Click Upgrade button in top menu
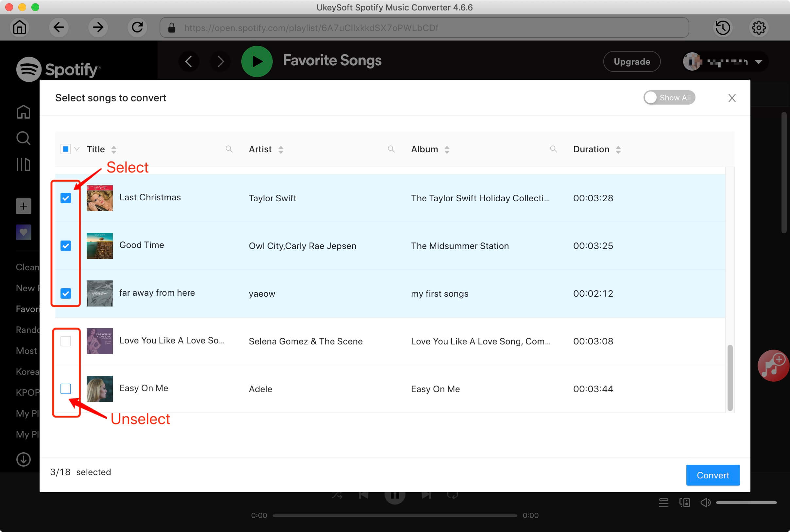The height and width of the screenshot is (532, 790). 631,61
